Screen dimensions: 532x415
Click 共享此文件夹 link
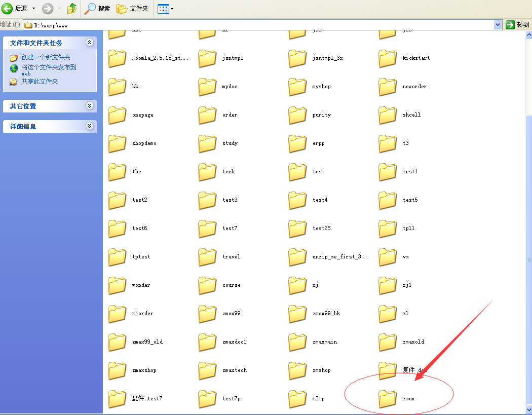click(40, 82)
